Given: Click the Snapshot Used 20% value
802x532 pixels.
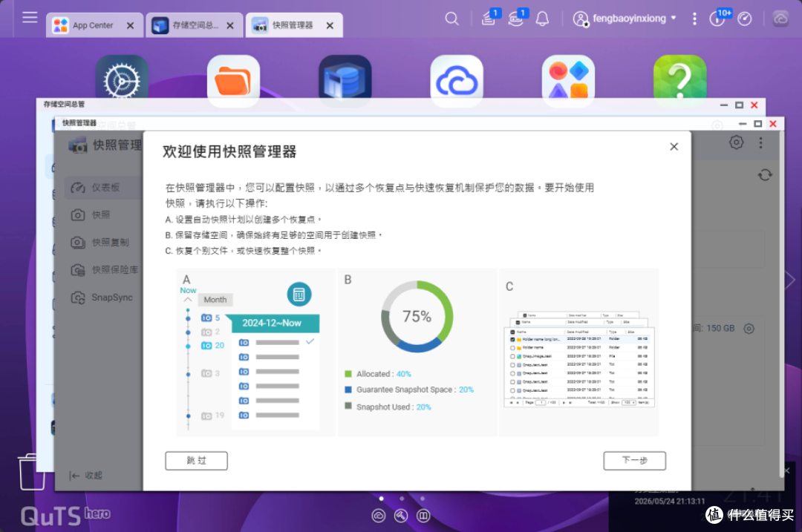Looking at the screenshot, I should coord(423,407).
